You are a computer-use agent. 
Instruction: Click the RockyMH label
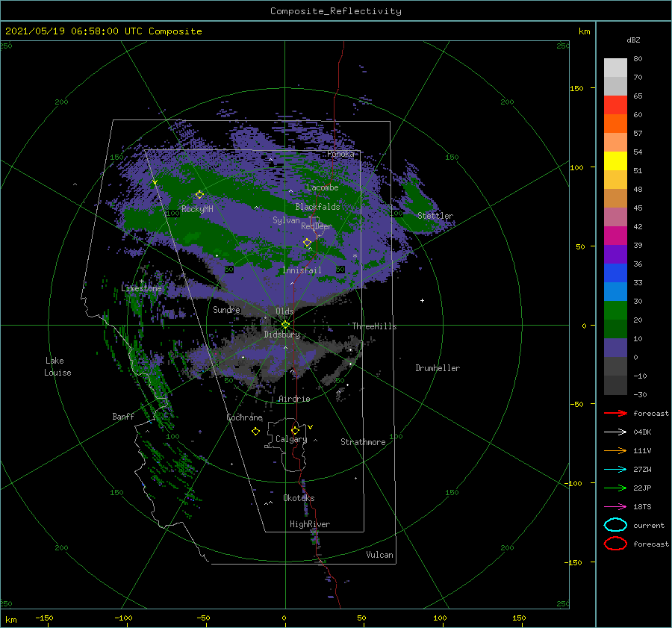tap(197, 209)
